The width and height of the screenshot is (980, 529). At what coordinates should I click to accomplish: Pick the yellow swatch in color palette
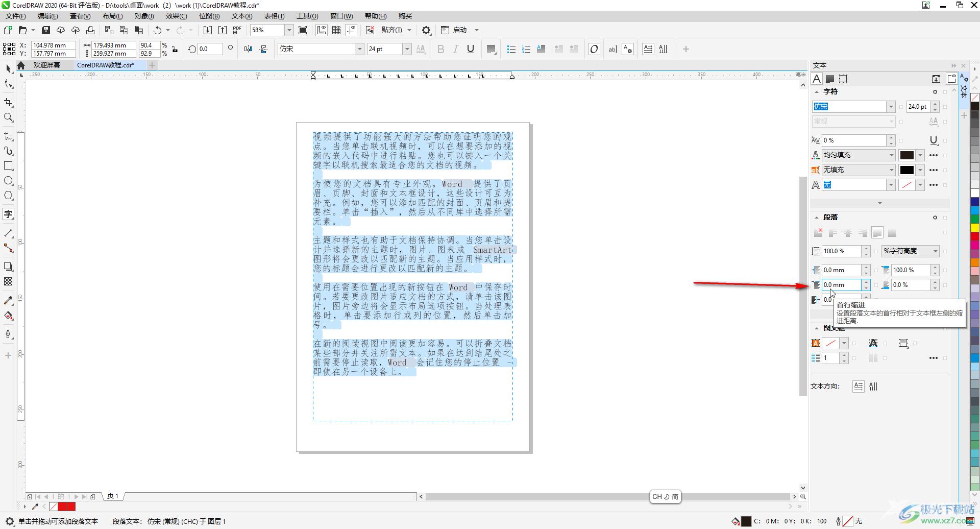tap(975, 227)
